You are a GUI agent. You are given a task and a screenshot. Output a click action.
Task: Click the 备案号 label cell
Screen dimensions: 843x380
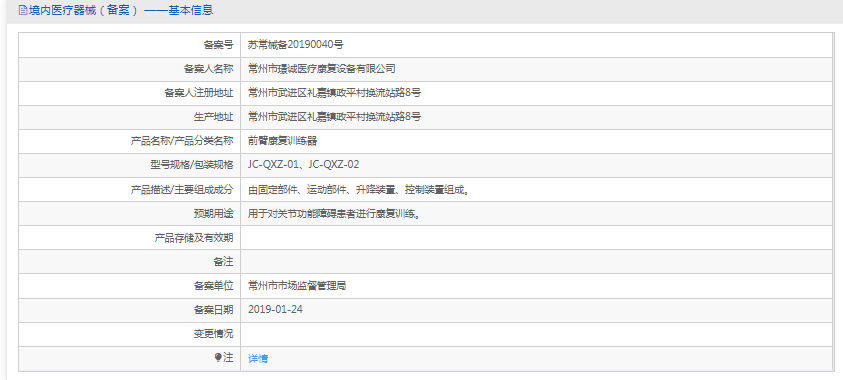coord(130,45)
